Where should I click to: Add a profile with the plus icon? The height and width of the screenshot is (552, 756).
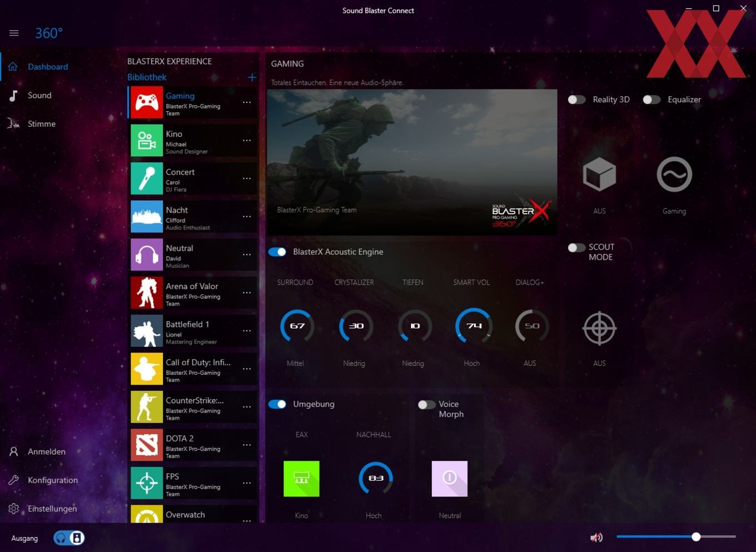pyautogui.click(x=252, y=77)
